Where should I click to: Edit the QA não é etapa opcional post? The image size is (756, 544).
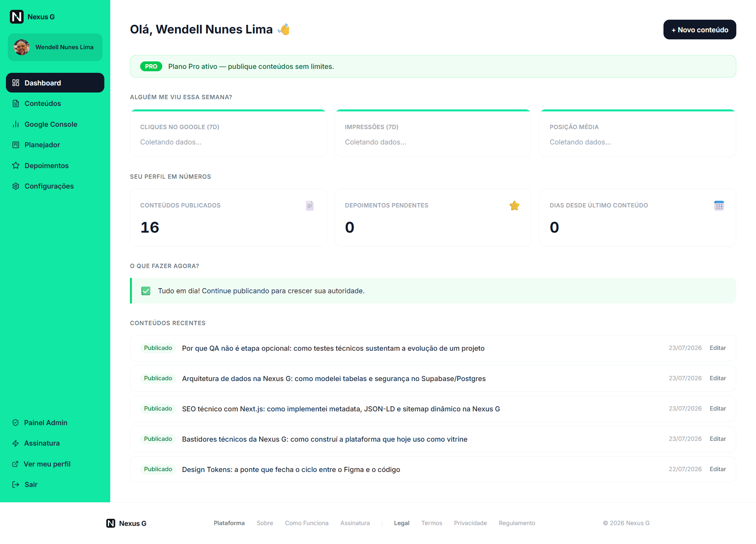click(718, 348)
